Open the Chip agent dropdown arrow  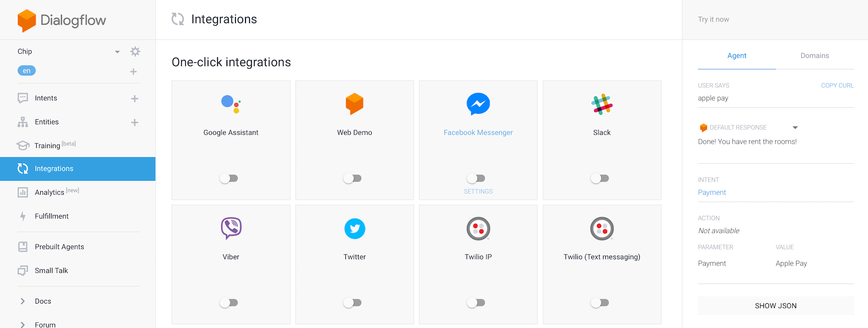[x=117, y=52]
